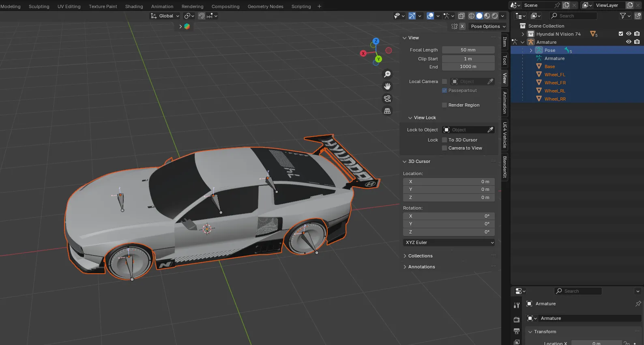Click the zoom magnifier icon in viewport

click(x=387, y=74)
